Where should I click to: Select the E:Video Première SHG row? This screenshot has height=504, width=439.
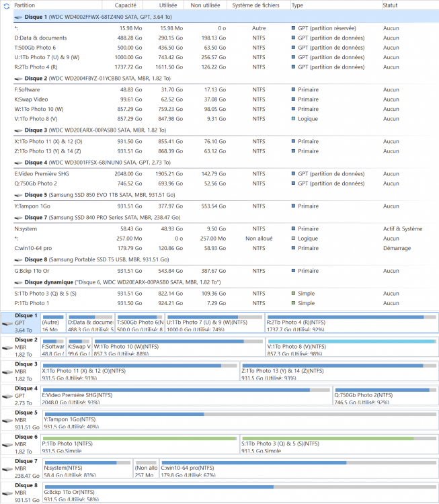[226, 174]
